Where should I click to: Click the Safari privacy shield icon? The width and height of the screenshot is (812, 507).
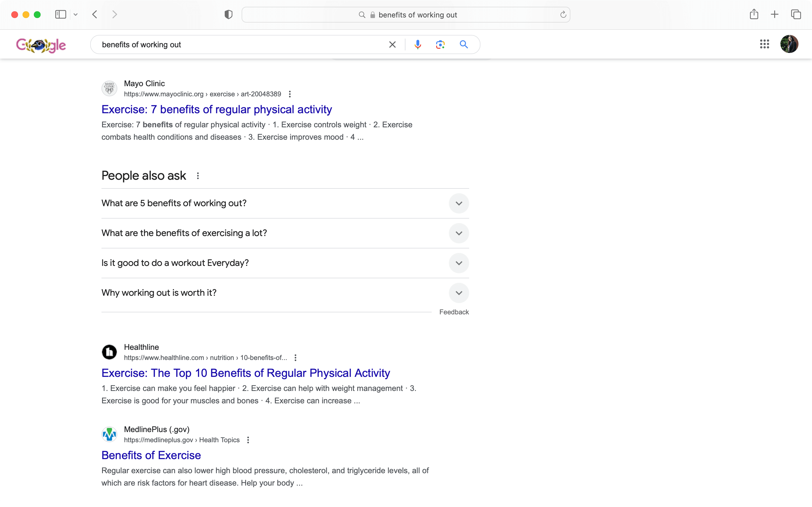coord(228,14)
